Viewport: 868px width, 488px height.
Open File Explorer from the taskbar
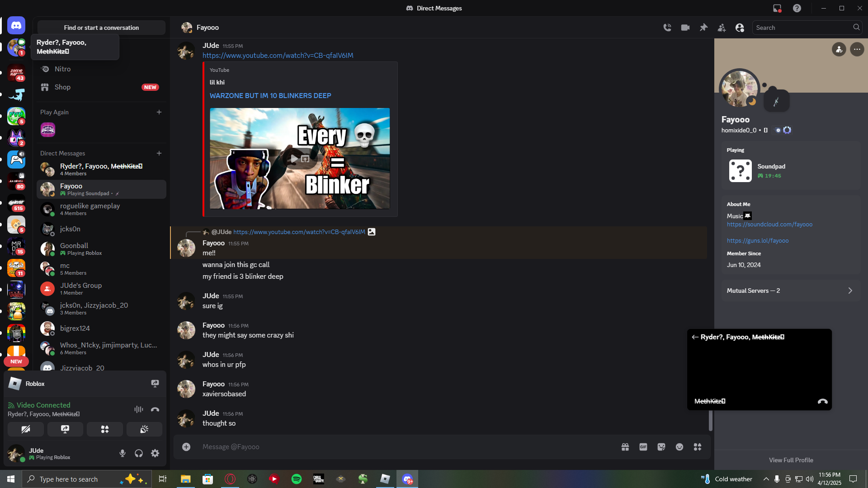186,479
